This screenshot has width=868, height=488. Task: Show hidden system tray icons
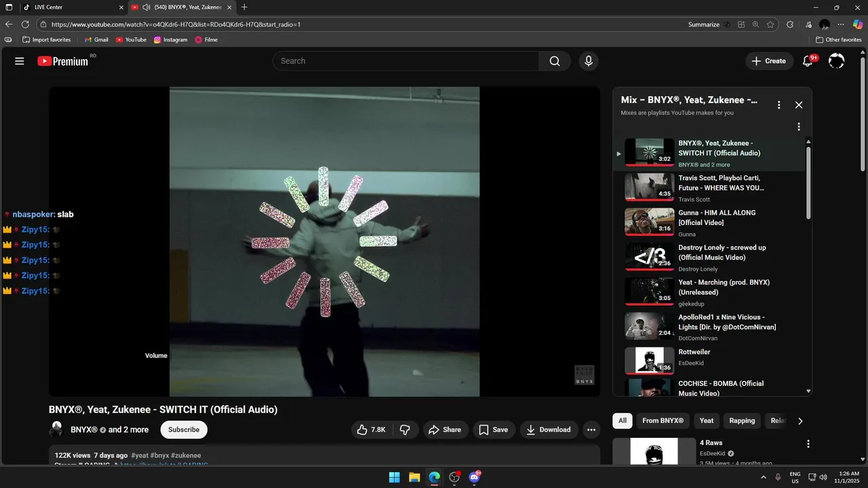pos(764,477)
